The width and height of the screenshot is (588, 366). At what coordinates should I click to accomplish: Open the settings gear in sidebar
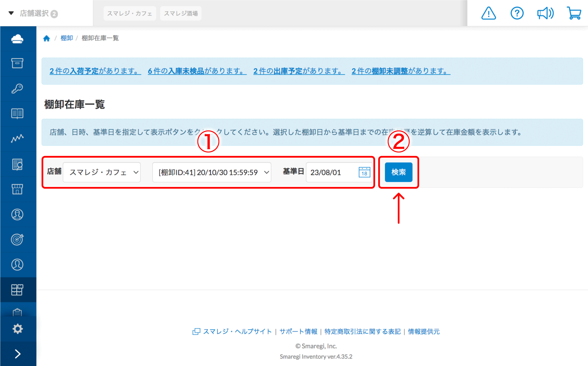click(17, 329)
